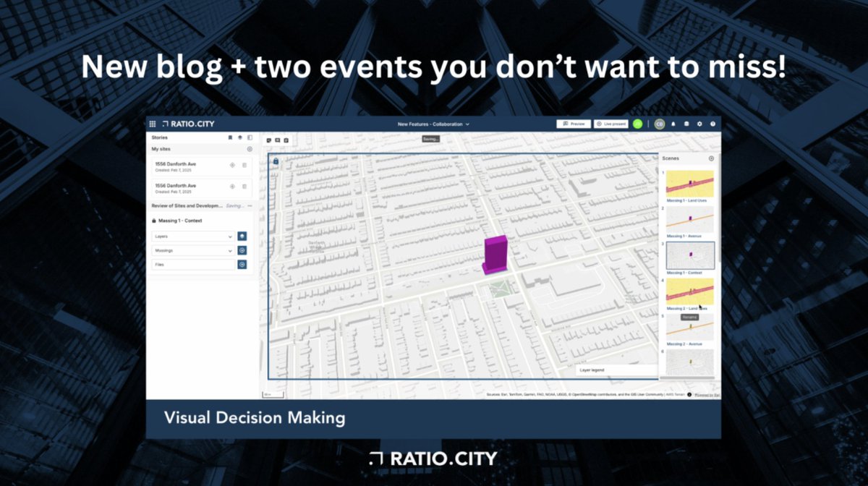Toggle the lock icon on map frame
This screenshot has height=486, width=868.
(276, 161)
